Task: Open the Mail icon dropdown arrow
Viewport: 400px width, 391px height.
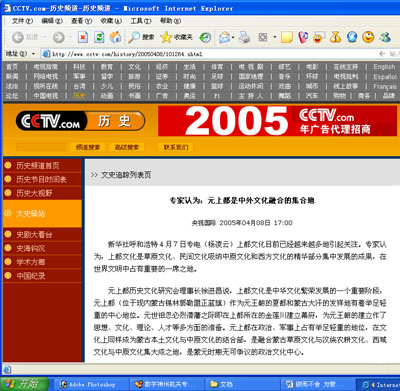Action: pyautogui.click(x=233, y=37)
